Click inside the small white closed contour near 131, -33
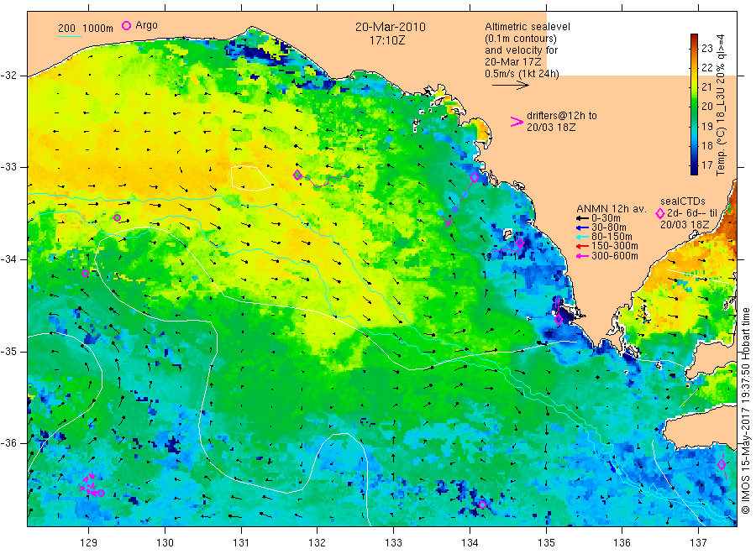 (x=249, y=178)
